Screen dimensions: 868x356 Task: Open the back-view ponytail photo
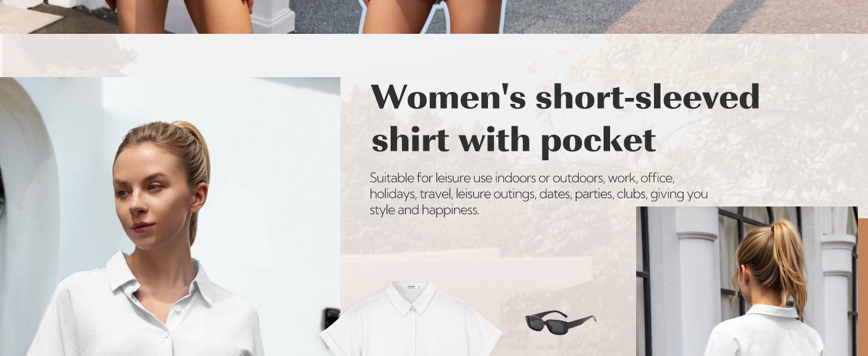point(747,281)
